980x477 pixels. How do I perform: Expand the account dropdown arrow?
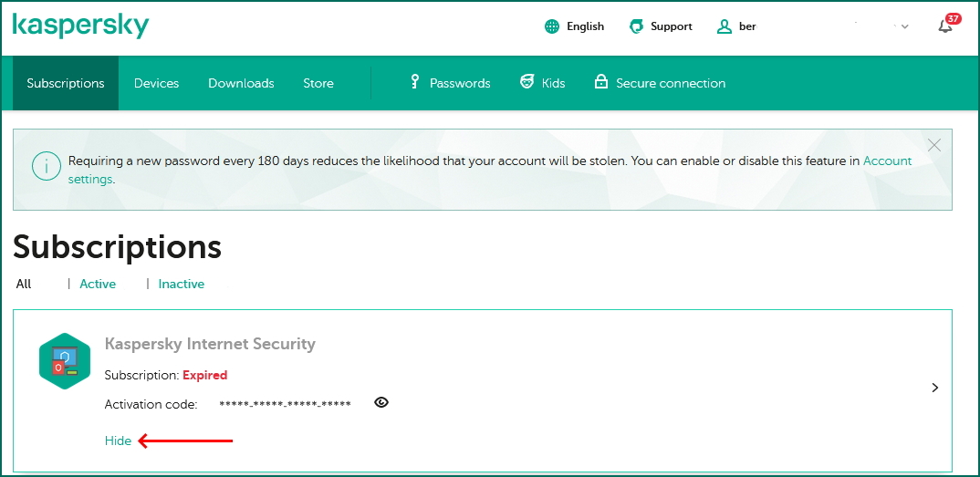click(x=905, y=26)
